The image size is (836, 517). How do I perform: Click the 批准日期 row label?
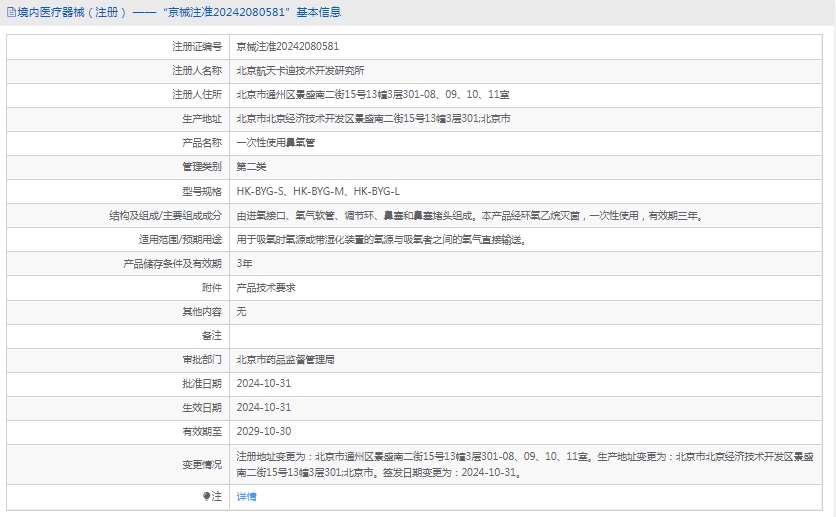click(201, 383)
